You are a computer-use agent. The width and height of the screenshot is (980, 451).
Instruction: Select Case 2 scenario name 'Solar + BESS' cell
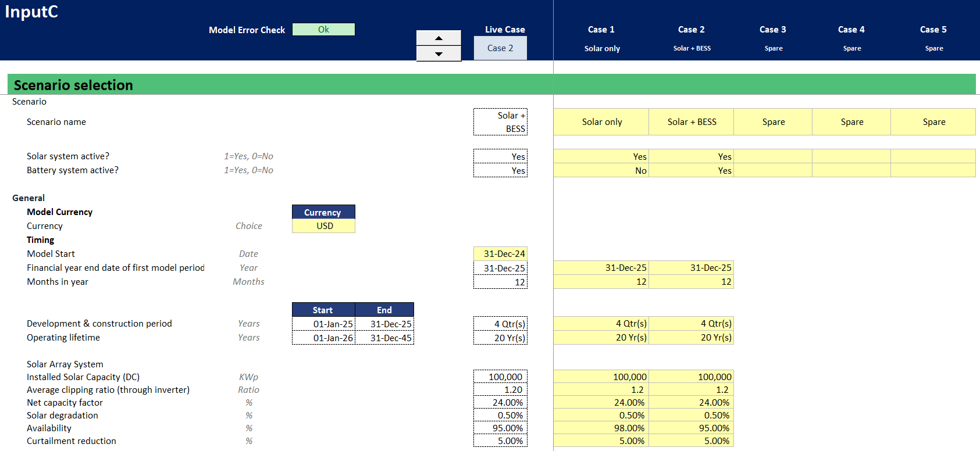(x=692, y=122)
